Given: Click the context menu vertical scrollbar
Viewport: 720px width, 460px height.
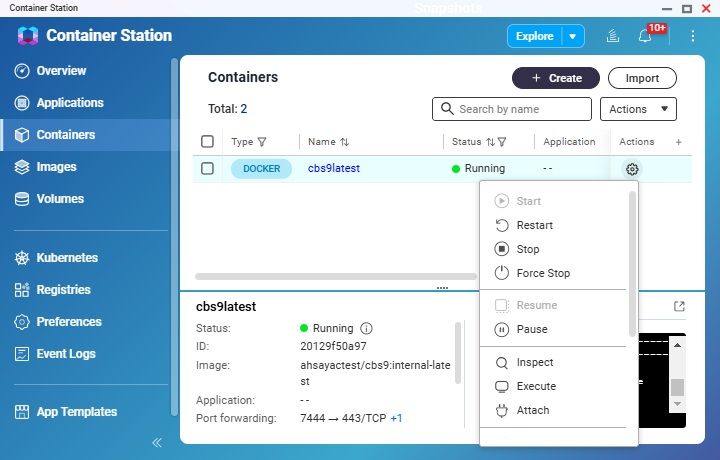Looking at the screenshot, I should [632, 264].
